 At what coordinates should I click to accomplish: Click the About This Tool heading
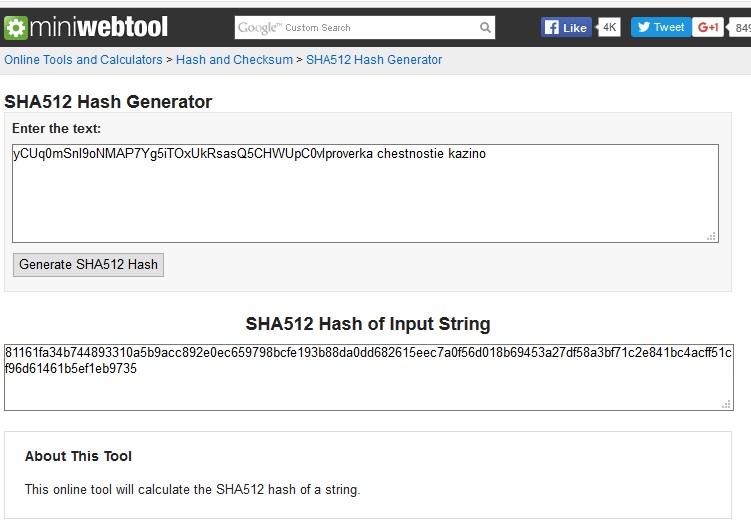tap(78, 456)
